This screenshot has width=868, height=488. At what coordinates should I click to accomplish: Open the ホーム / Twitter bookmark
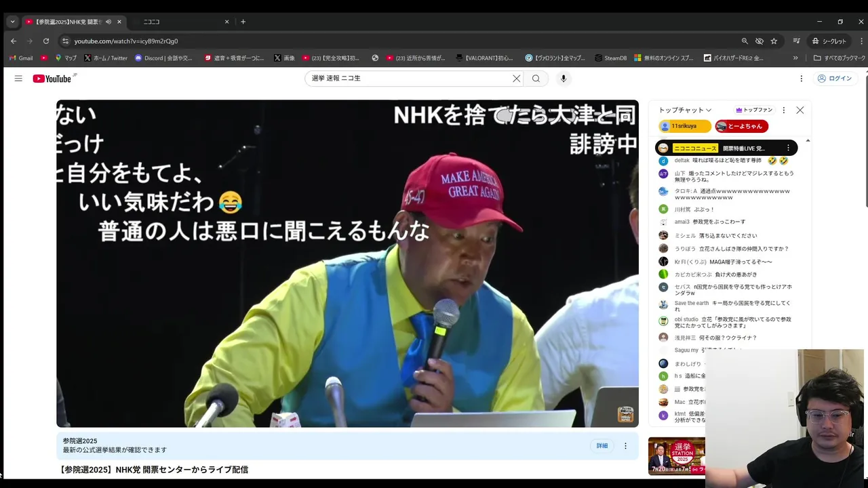106,58
